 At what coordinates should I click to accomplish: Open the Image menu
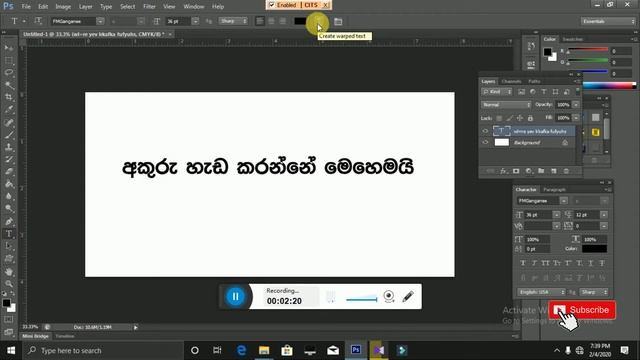(63, 7)
